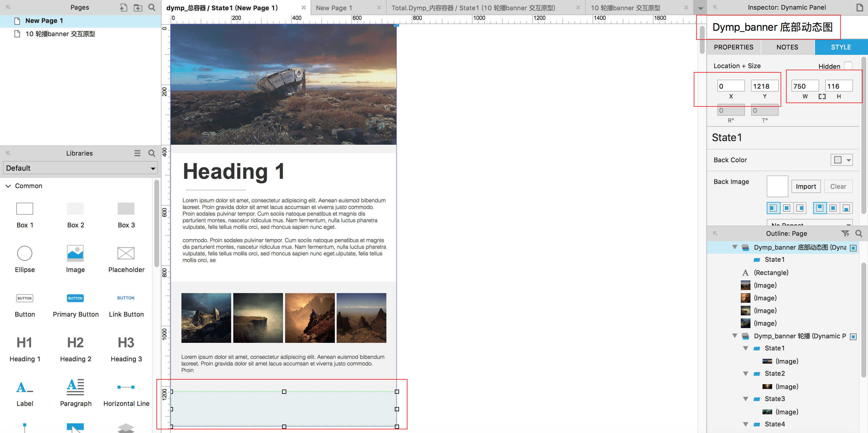Click the Y location input field
868x433 pixels.
point(764,86)
